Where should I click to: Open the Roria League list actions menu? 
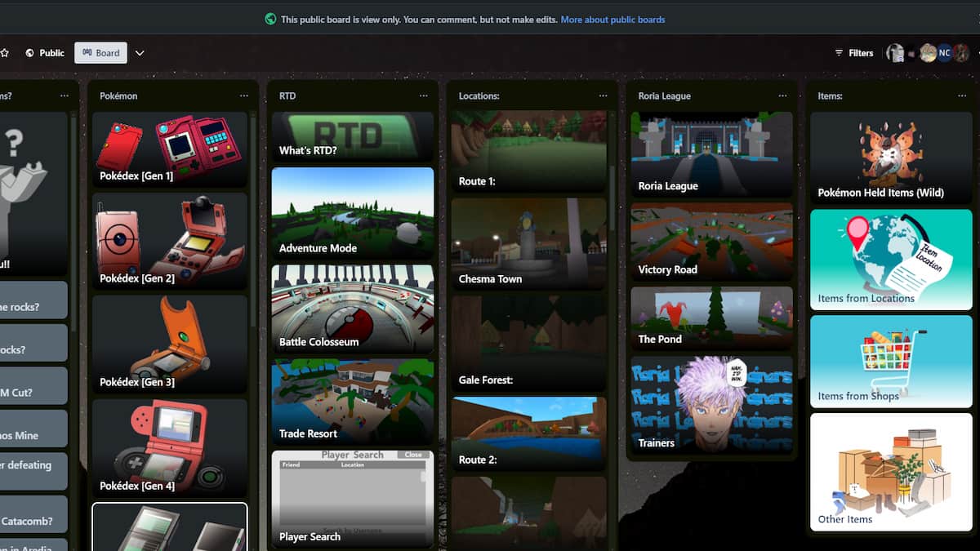782,96
